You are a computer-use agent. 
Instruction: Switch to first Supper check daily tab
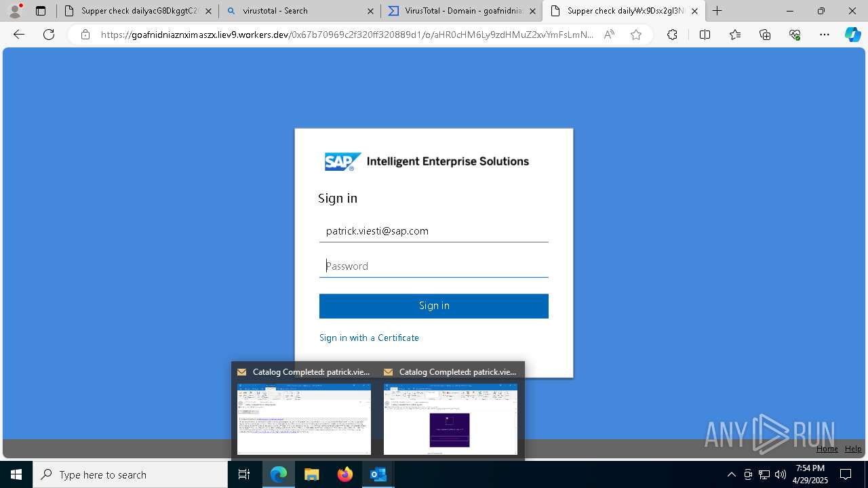point(138,11)
